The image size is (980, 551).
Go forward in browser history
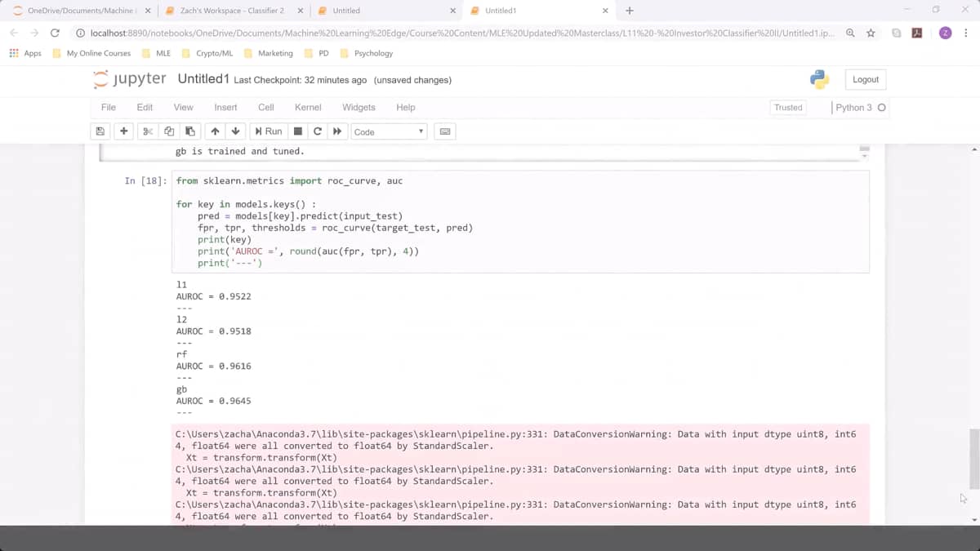[34, 33]
